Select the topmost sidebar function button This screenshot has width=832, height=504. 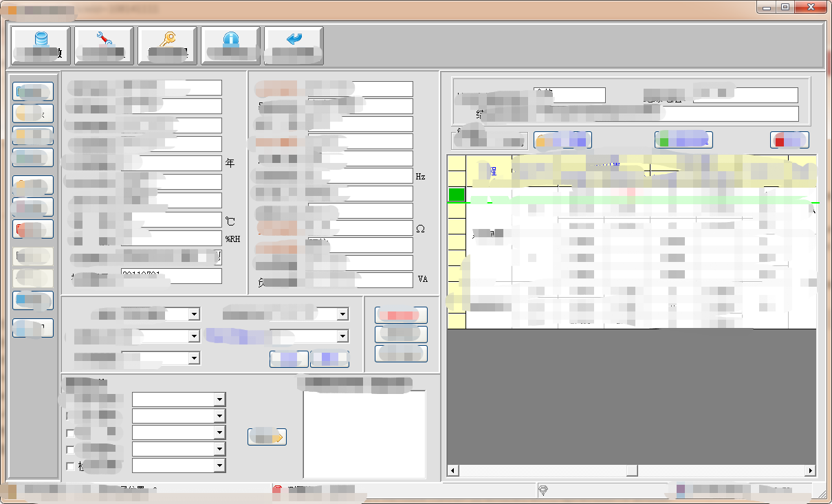pyautogui.click(x=33, y=91)
